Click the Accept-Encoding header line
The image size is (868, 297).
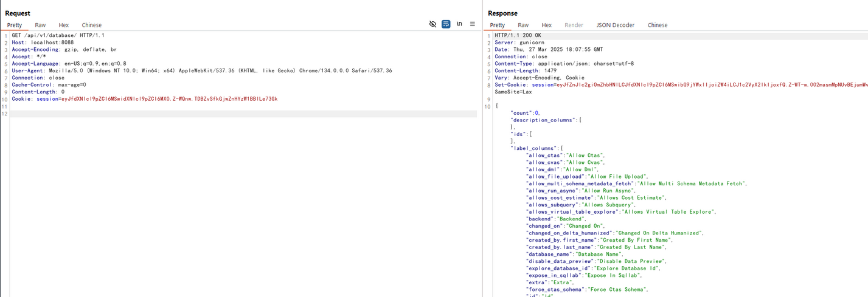click(x=64, y=50)
